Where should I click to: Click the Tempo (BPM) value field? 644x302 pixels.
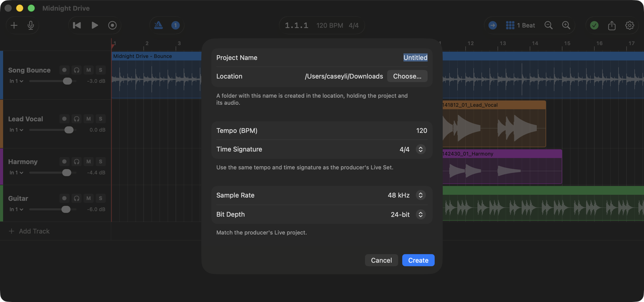coord(421,130)
